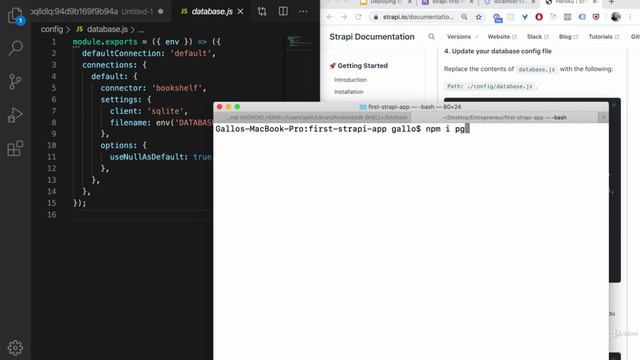
Task: Open the Chrome three-dot menu
Action: pyautogui.click(x=630, y=17)
